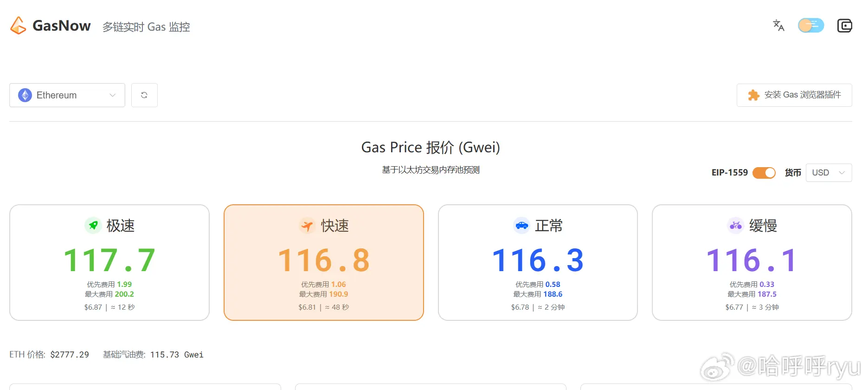This screenshot has width=868, height=390.
Task: Click the bicycle icon on slow card
Action: pos(736,226)
